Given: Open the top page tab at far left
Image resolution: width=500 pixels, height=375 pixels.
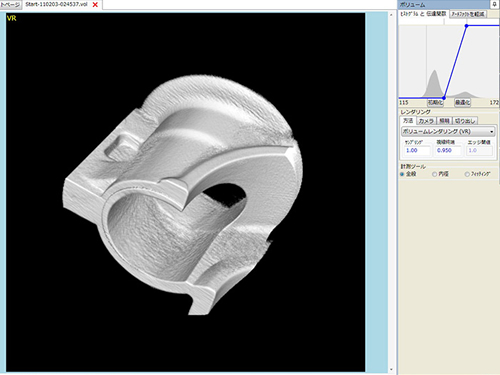Looking at the screenshot, I should 10,5.
